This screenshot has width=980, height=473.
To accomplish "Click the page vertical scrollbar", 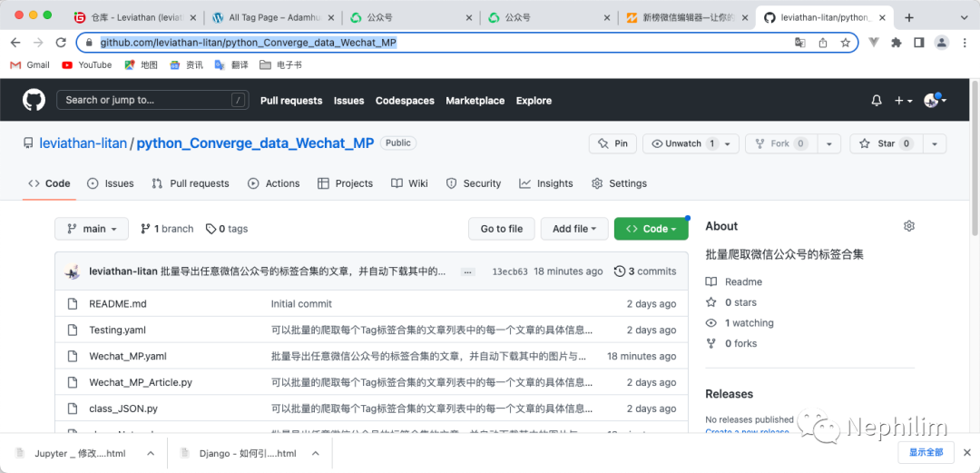I will (975, 158).
